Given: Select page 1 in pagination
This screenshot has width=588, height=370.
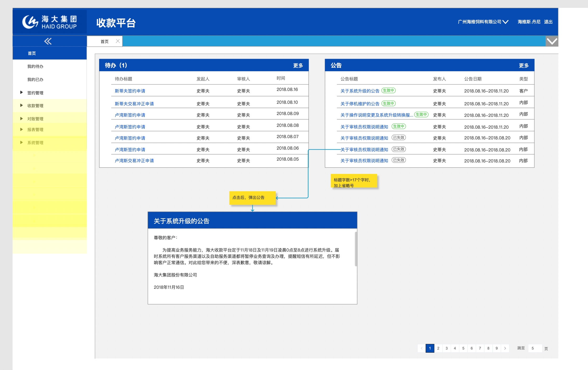Looking at the screenshot, I should tap(430, 348).
